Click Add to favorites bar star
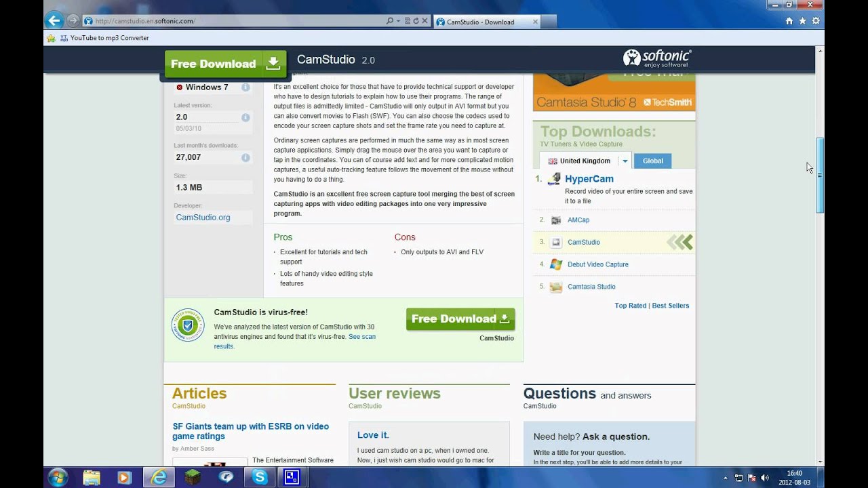This screenshot has width=868, height=488. coord(51,38)
